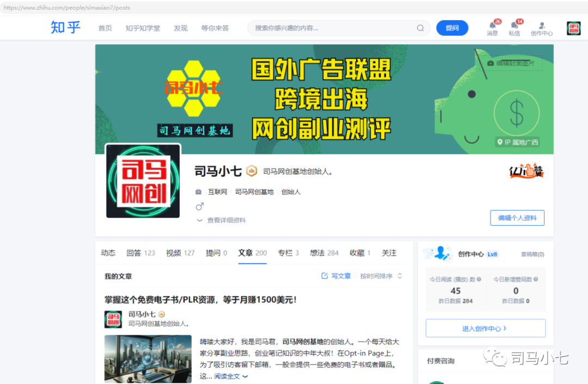Click the camera icon for 编辑封面图片

pyautogui.click(x=491, y=63)
